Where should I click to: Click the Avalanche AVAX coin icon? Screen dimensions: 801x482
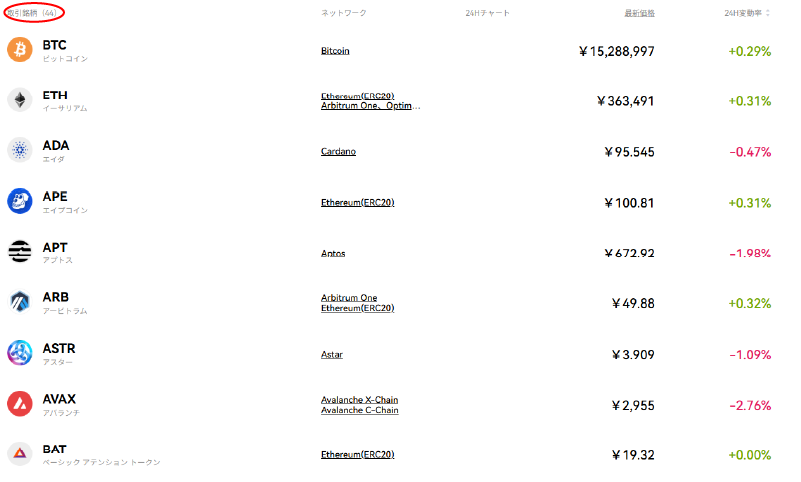click(20, 404)
